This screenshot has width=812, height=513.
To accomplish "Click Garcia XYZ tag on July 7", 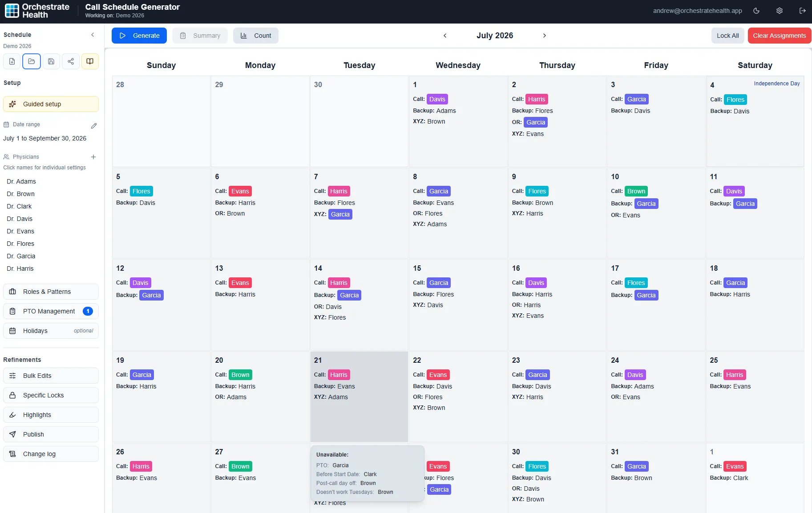I will pos(340,214).
